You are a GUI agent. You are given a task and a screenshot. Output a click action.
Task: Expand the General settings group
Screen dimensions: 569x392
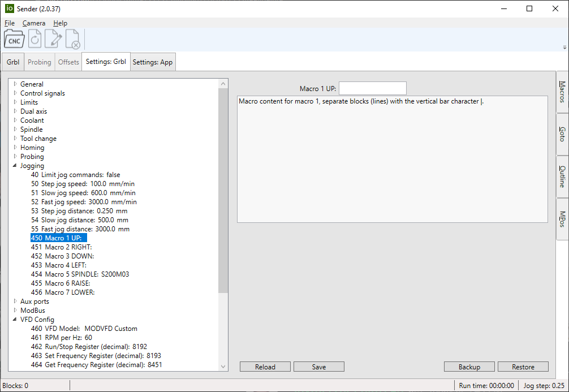point(15,84)
